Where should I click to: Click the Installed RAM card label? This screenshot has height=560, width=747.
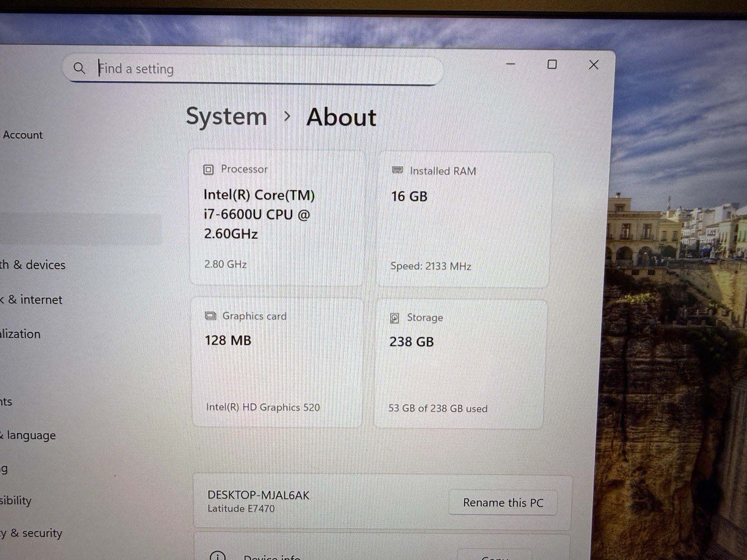click(x=443, y=171)
